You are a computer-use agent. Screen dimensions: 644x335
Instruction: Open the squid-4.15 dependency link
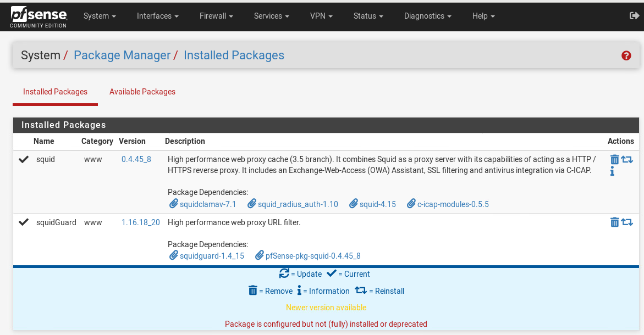click(378, 204)
